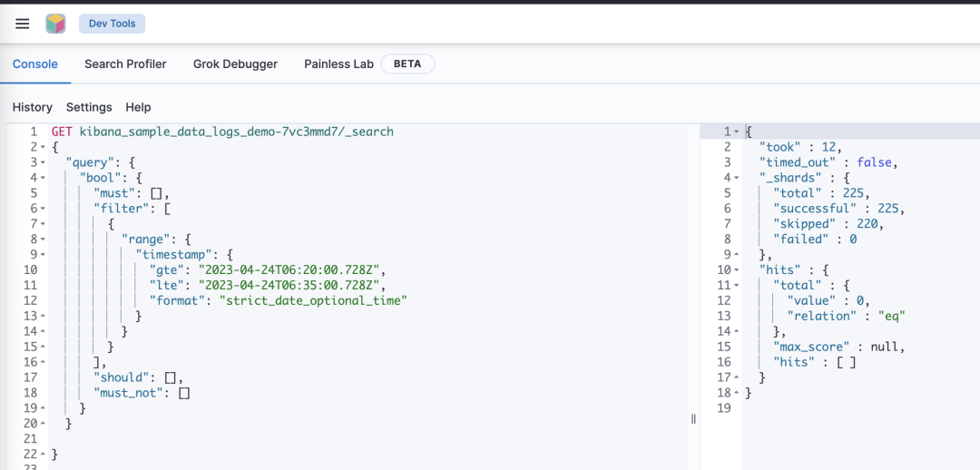Open the hamburger navigation menu

click(23, 24)
